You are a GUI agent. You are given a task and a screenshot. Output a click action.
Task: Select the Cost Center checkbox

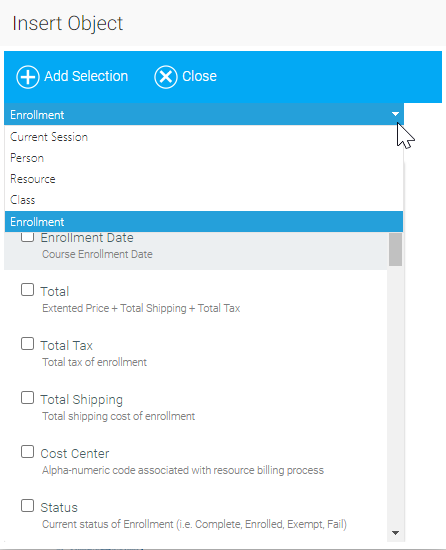(x=27, y=452)
